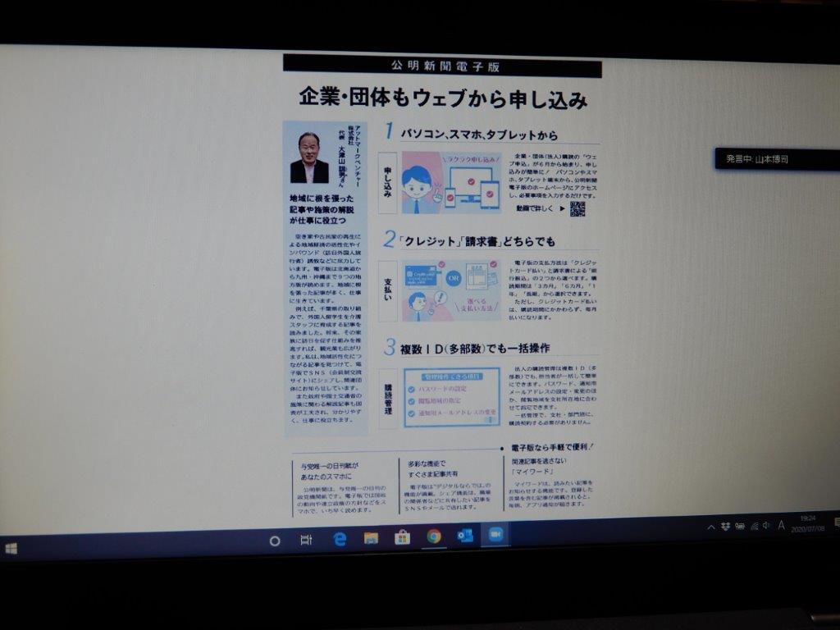Click the QR code beside 動画で詳しく

(x=577, y=208)
